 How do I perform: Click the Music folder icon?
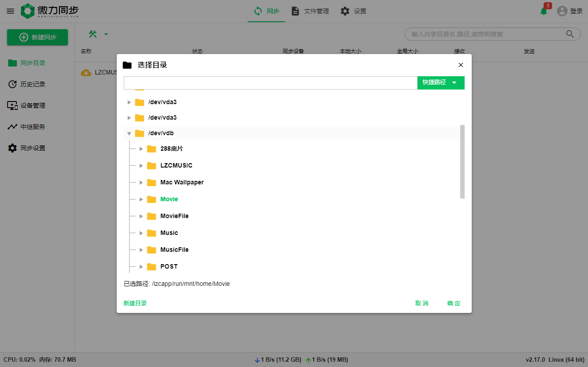152,233
